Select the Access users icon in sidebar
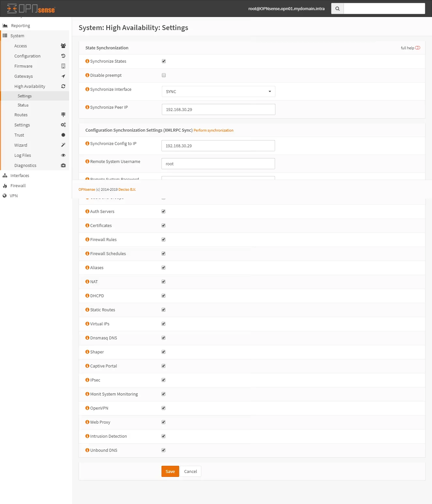The image size is (432, 504). [x=63, y=46]
